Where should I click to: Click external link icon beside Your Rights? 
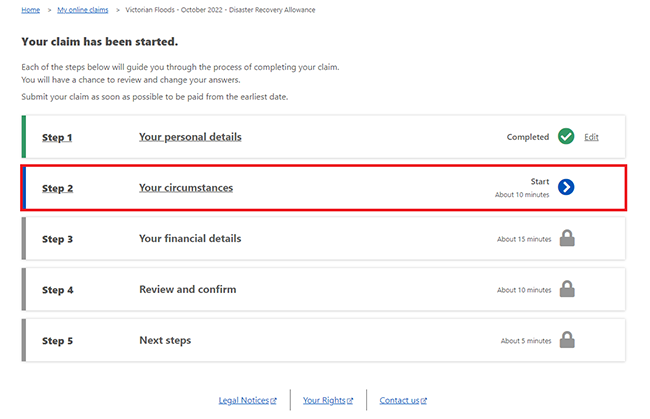coord(350,401)
